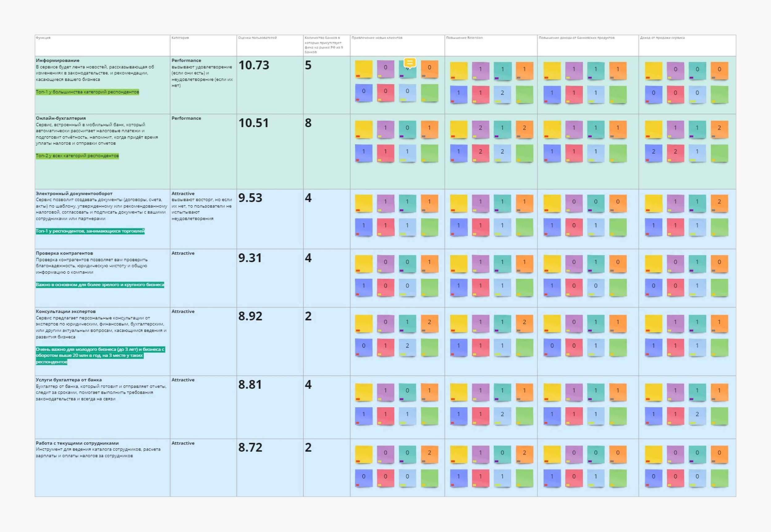Viewport: 771px width, 532px height.
Task: Select the 'Информирование' function title
Action: coord(58,60)
